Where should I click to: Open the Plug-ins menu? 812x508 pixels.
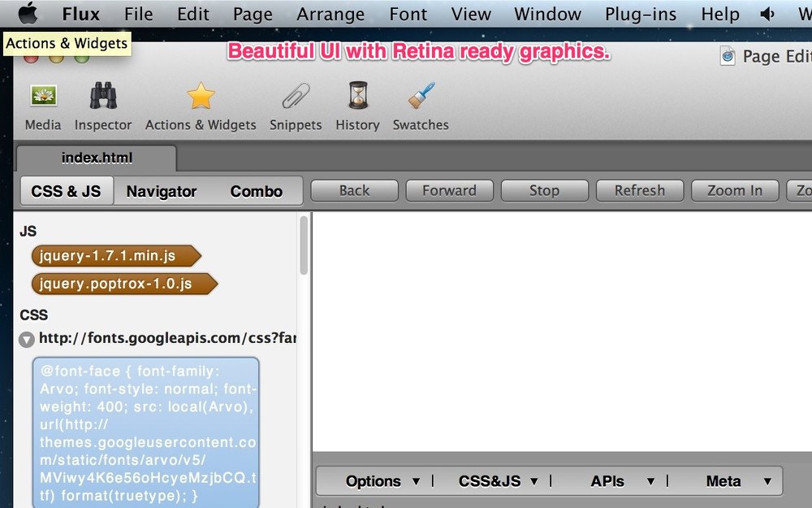pyautogui.click(x=641, y=14)
